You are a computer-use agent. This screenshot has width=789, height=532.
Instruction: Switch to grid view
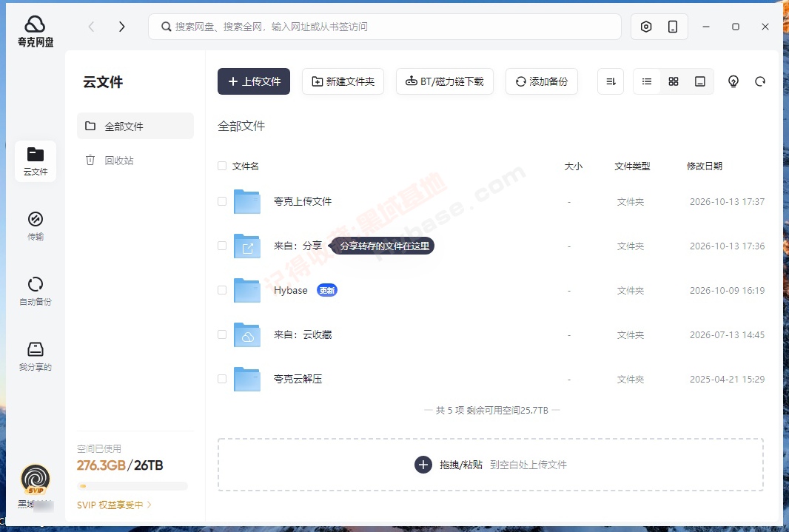[x=674, y=81]
